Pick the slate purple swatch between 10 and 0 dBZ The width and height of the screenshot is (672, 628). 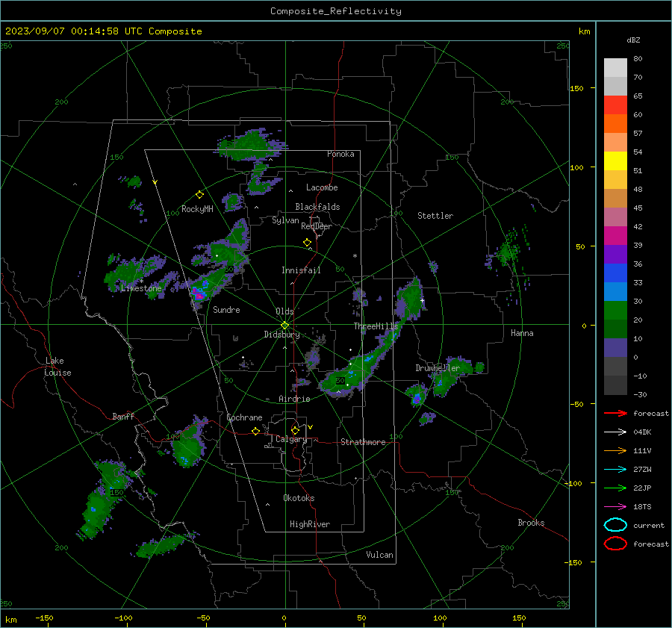(x=615, y=348)
